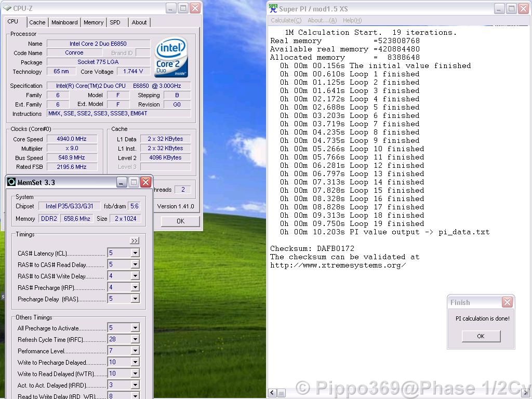This screenshot has width=532, height=399.
Task: Click the Multiplier value x 9.0
Action: (72, 148)
